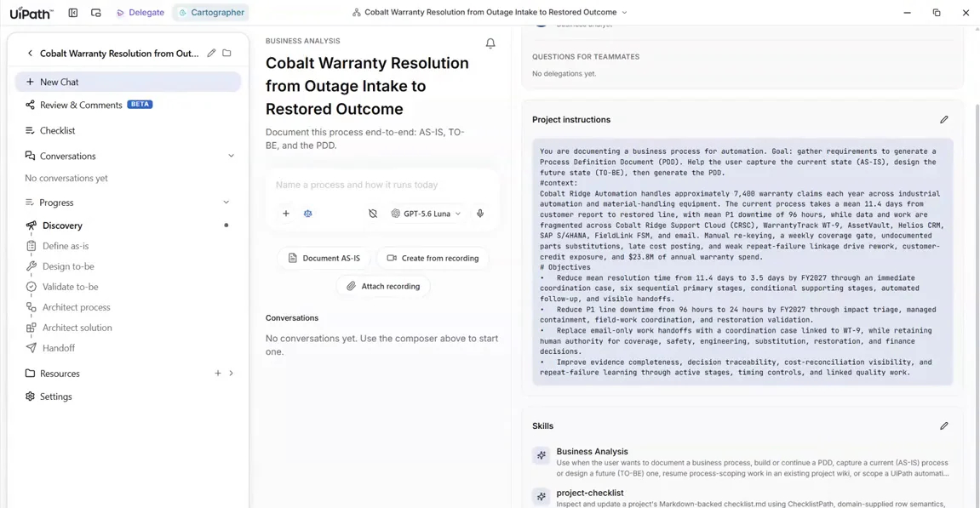
Task: Click the process description input field
Action: (x=382, y=185)
